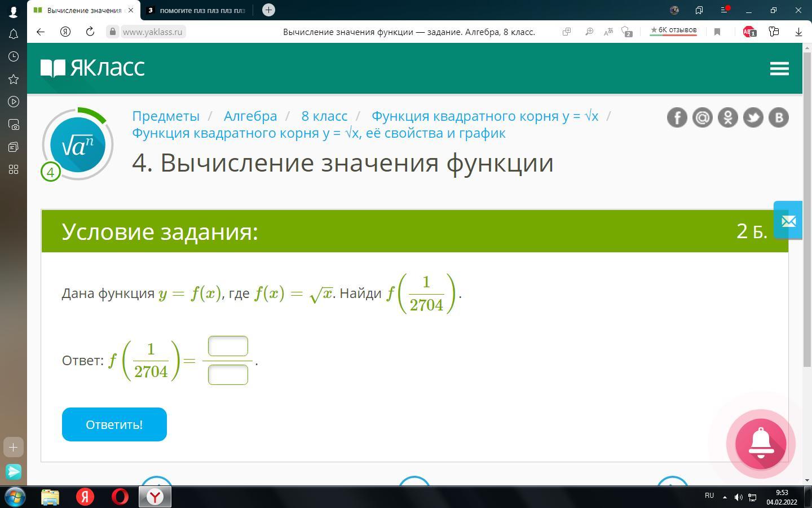Image resolution: width=812 pixels, height=508 pixels.
Task: Go to the Алгебра breadcrumb link
Action: click(x=250, y=116)
